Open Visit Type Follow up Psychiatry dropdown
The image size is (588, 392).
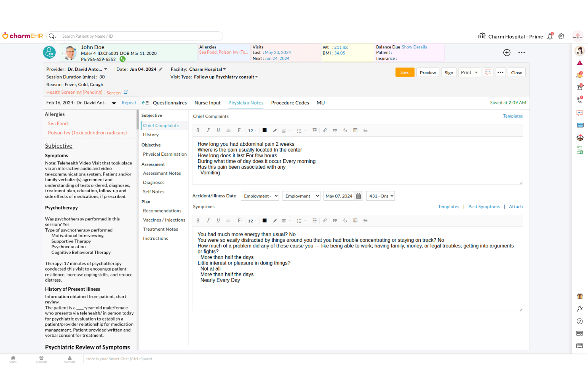point(226,77)
